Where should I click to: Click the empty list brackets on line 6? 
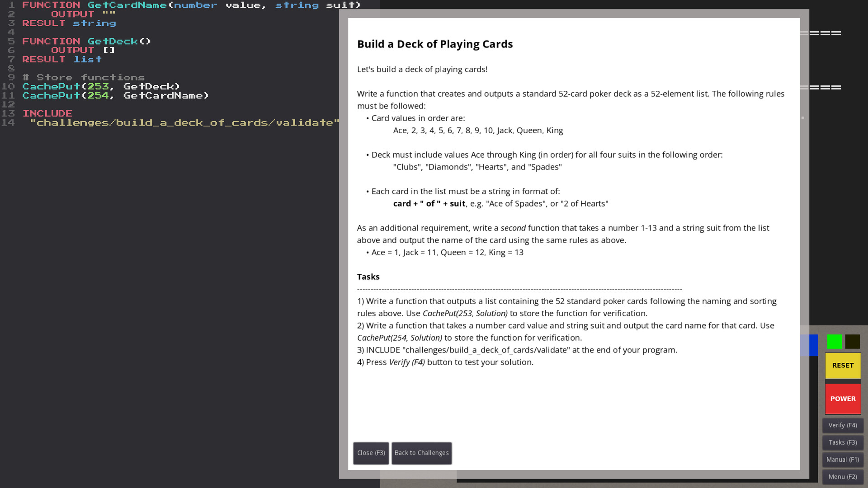(109, 51)
